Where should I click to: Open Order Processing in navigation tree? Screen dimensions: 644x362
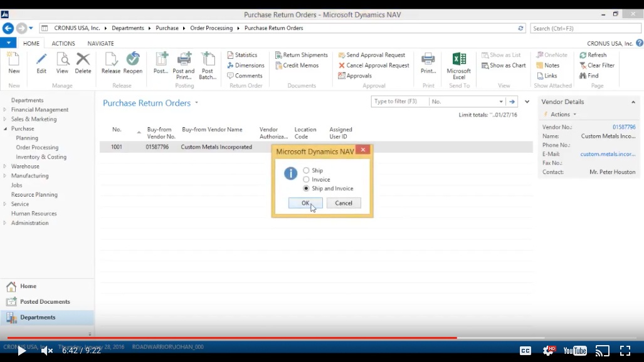tap(37, 147)
